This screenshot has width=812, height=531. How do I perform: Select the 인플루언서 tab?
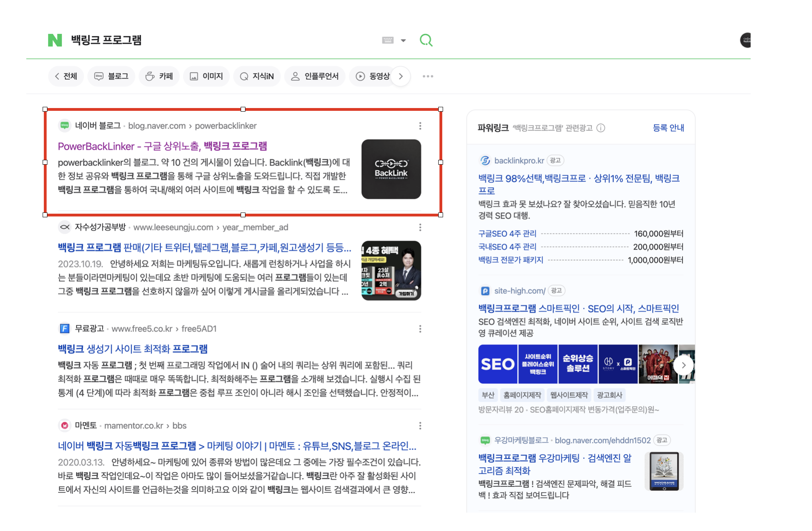[x=315, y=76]
